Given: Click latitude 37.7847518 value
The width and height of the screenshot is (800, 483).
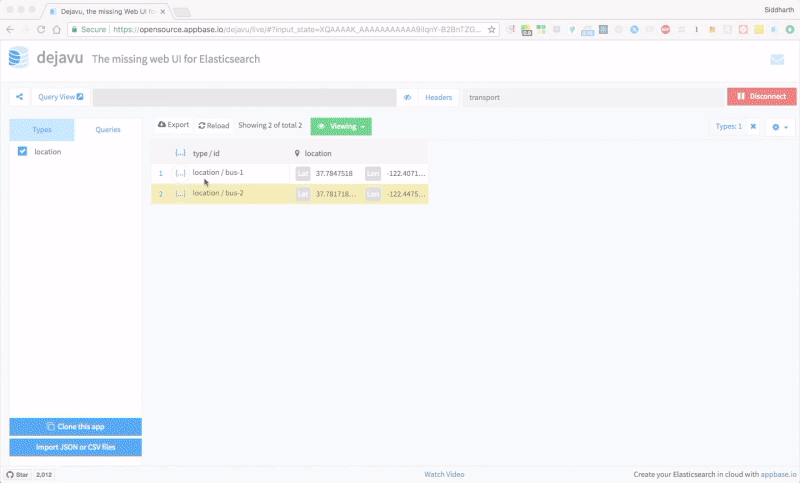Looking at the screenshot, I should coord(334,173).
